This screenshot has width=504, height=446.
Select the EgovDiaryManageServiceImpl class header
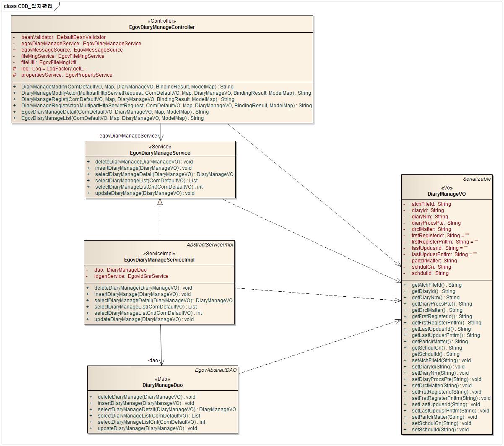pos(159,260)
